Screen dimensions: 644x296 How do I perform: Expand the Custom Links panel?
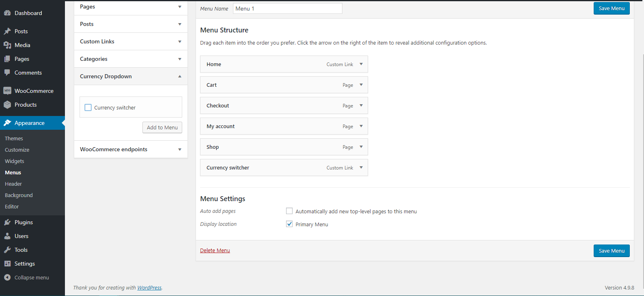pos(180,42)
